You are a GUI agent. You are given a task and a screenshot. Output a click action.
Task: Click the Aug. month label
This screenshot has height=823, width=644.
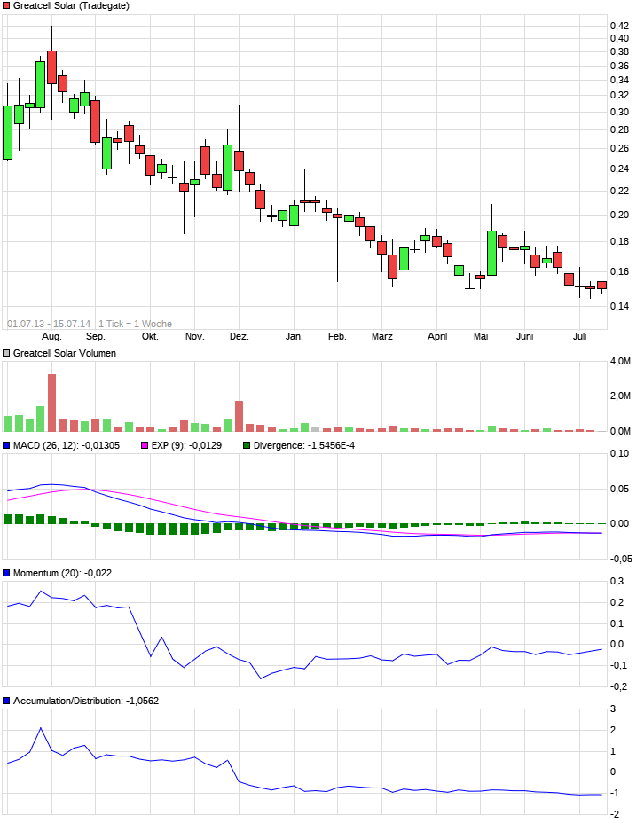coord(51,336)
